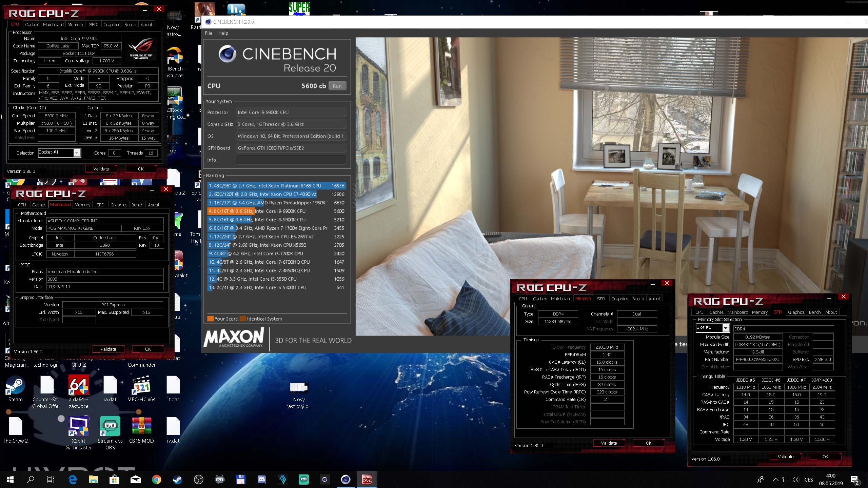This screenshot has width=868, height=488.
Task: Click OK in the Mainboard CPU-Z window
Action: tap(148, 349)
